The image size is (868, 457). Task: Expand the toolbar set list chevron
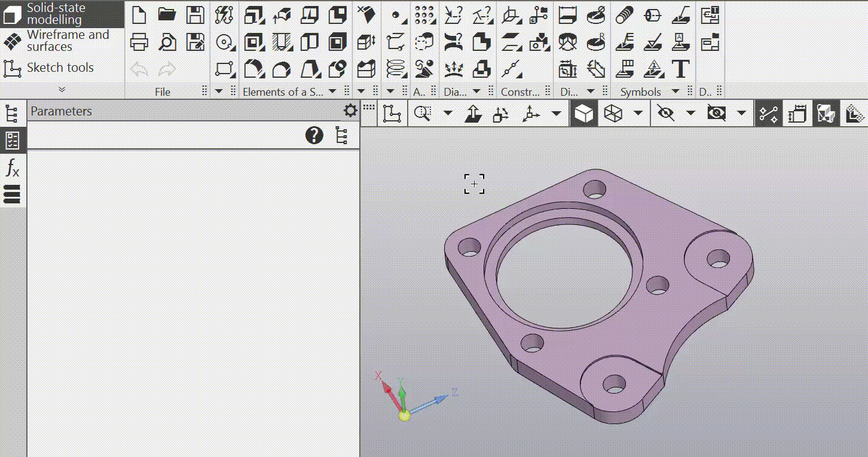click(62, 89)
